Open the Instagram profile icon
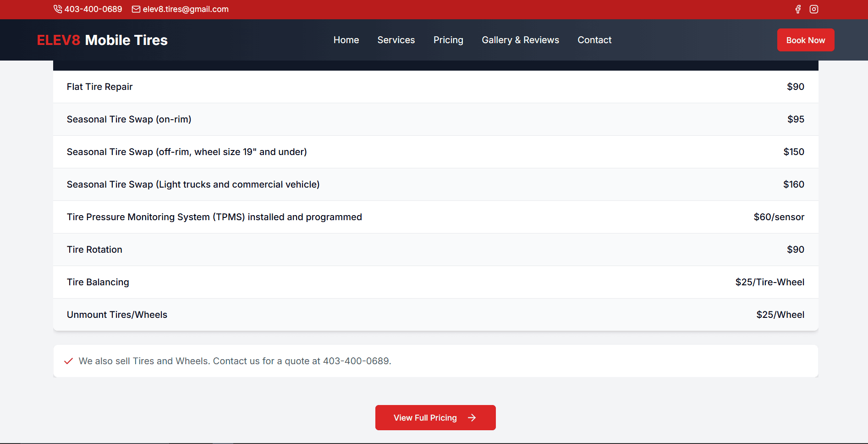The height and width of the screenshot is (444, 868). [x=814, y=9]
